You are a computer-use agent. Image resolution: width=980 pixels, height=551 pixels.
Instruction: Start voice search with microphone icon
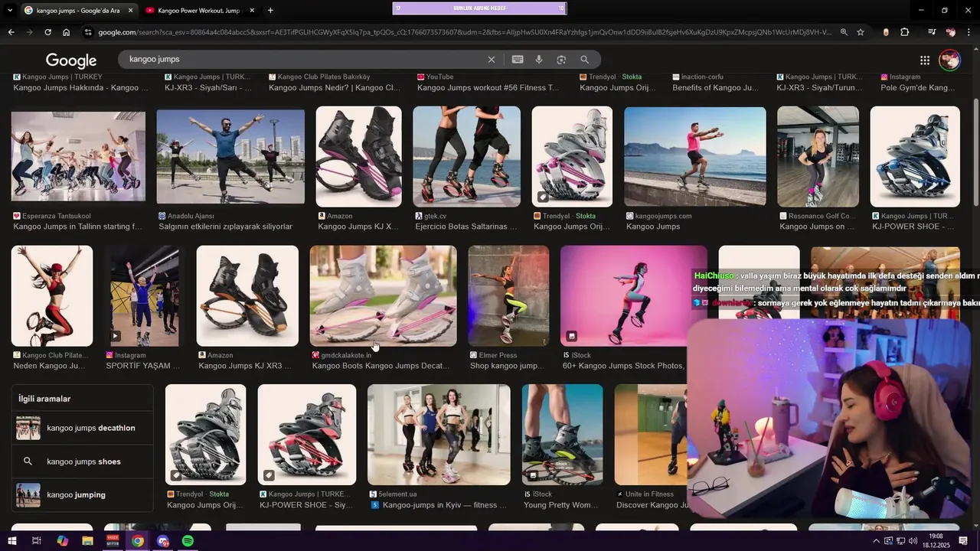pyautogui.click(x=539, y=60)
